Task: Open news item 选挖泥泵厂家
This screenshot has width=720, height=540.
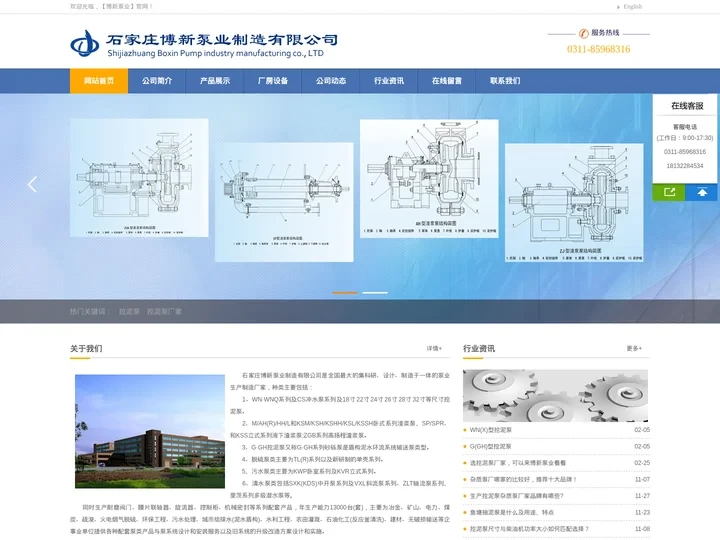Action: click(x=518, y=463)
